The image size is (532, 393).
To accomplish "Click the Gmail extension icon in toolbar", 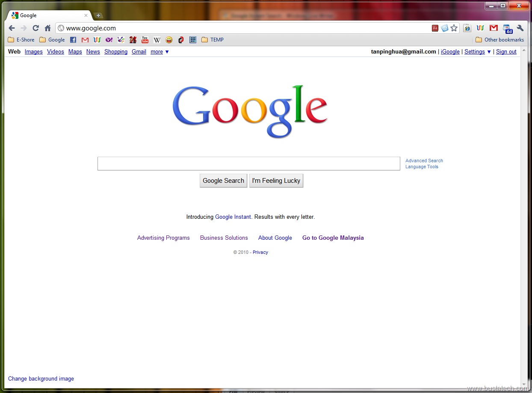I will (x=494, y=28).
